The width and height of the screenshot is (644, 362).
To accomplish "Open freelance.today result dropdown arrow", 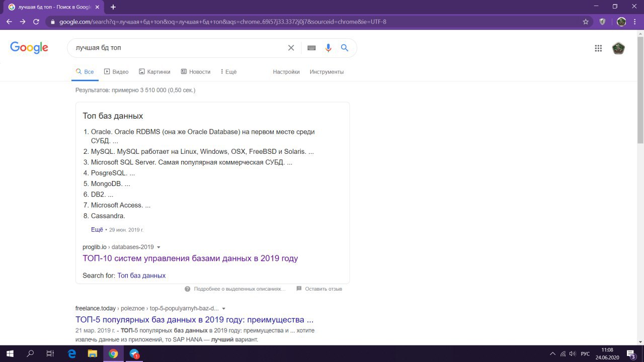I will click(224, 308).
